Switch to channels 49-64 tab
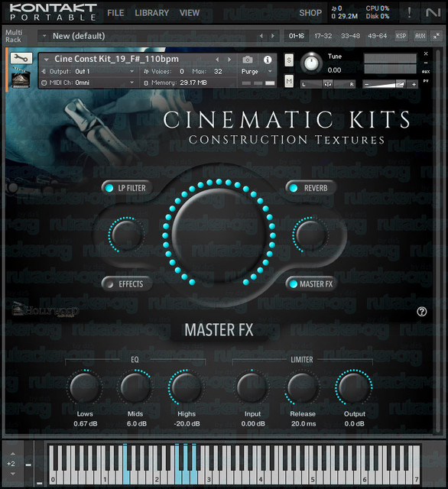The image size is (448, 489). [377, 36]
